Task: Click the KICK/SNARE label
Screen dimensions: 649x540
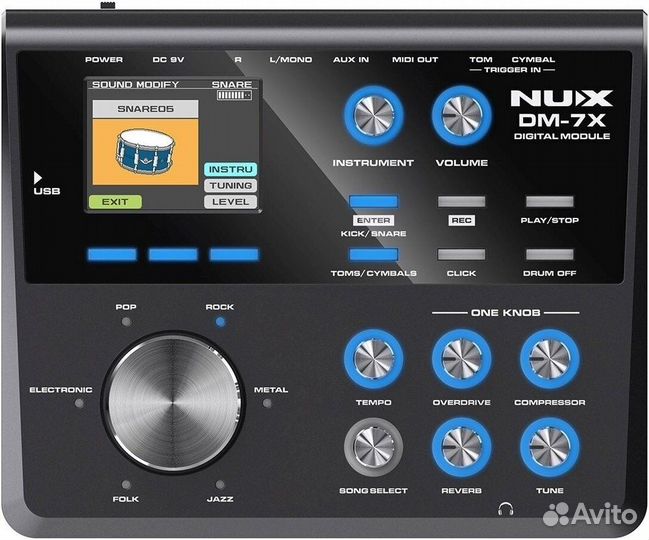Action: [373, 233]
